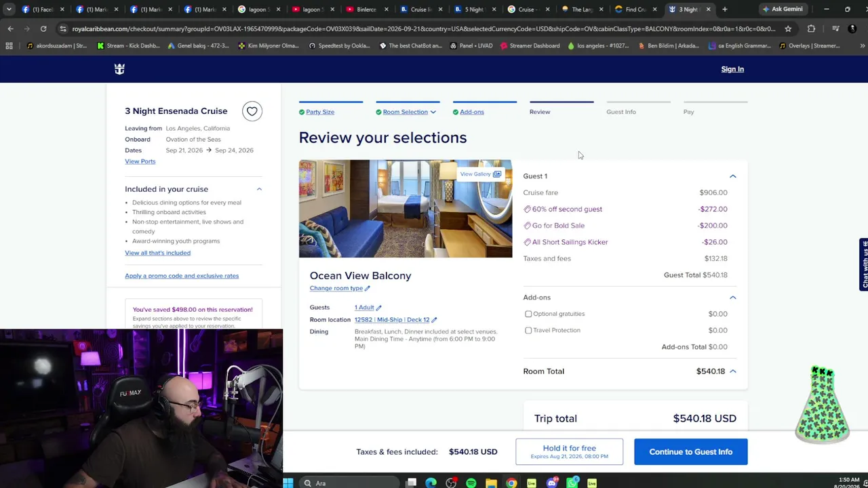
Task: Open a new browser tab with plus icon
Action: coord(725,9)
